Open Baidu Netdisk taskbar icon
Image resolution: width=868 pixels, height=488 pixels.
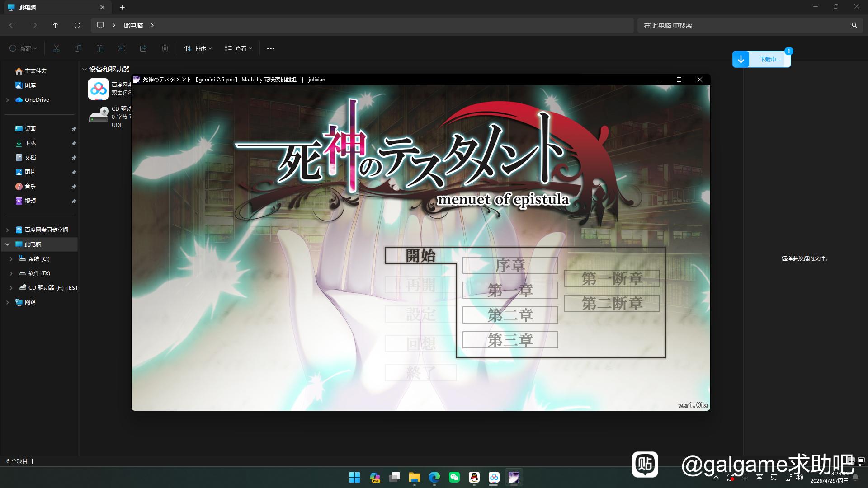[x=494, y=477]
